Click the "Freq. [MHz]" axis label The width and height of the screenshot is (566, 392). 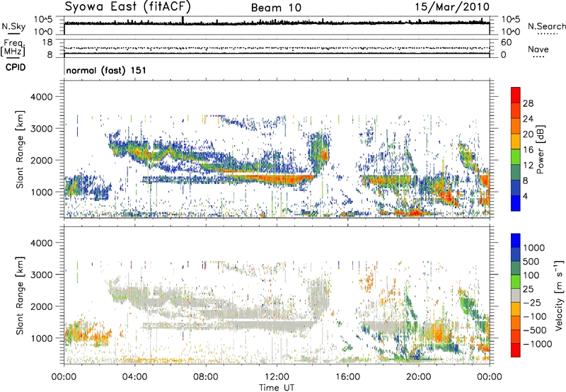pyautogui.click(x=13, y=47)
